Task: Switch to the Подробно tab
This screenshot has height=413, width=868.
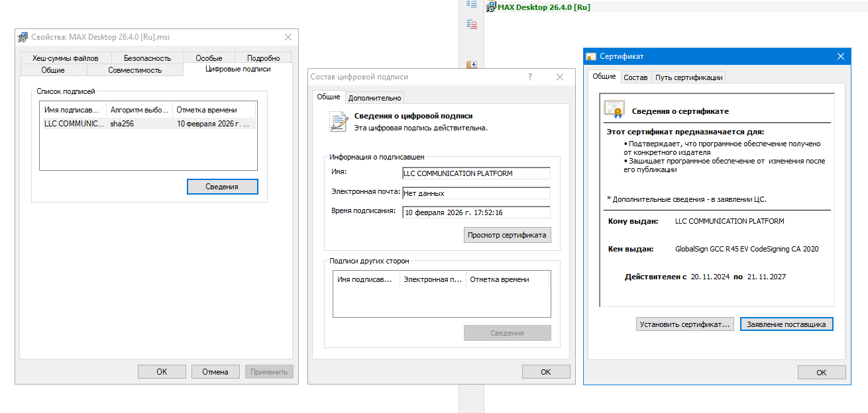Action: click(264, 58)
